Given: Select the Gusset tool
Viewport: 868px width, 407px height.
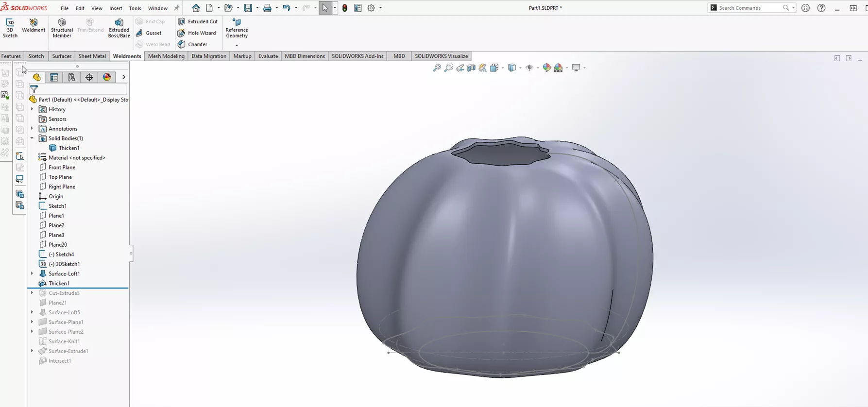Looking at the screenshot, I should [x=149, y=33].
